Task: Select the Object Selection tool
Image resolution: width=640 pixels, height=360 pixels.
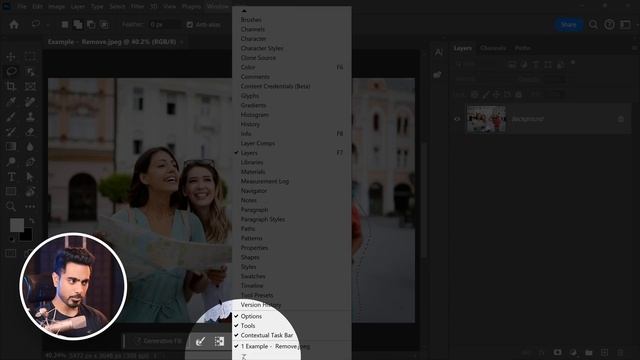Action: point(30,71)
